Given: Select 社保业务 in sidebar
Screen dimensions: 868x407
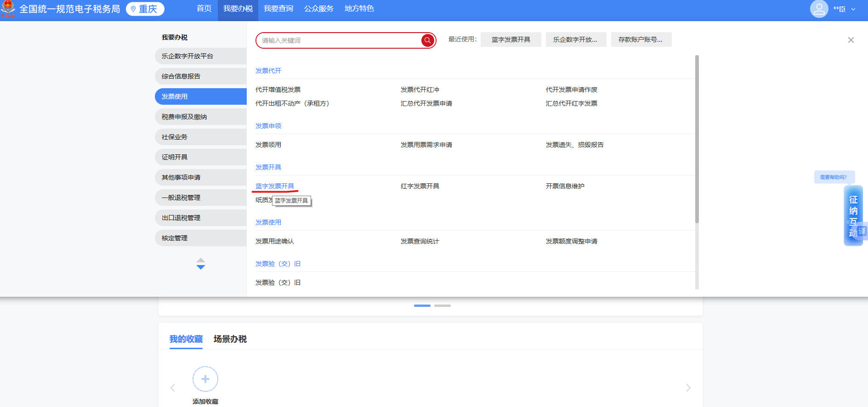Looking at the screenshot, I should click(x=201, y=137).
